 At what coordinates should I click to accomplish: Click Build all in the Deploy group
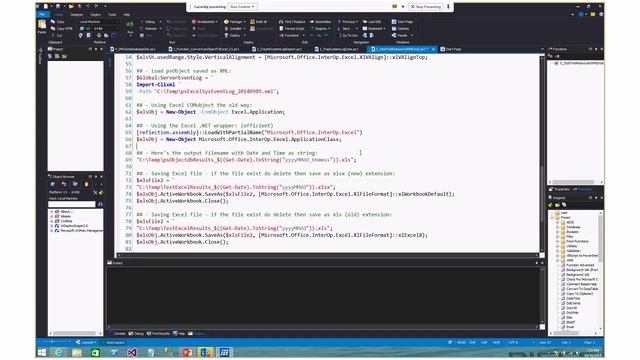[258, 22]
